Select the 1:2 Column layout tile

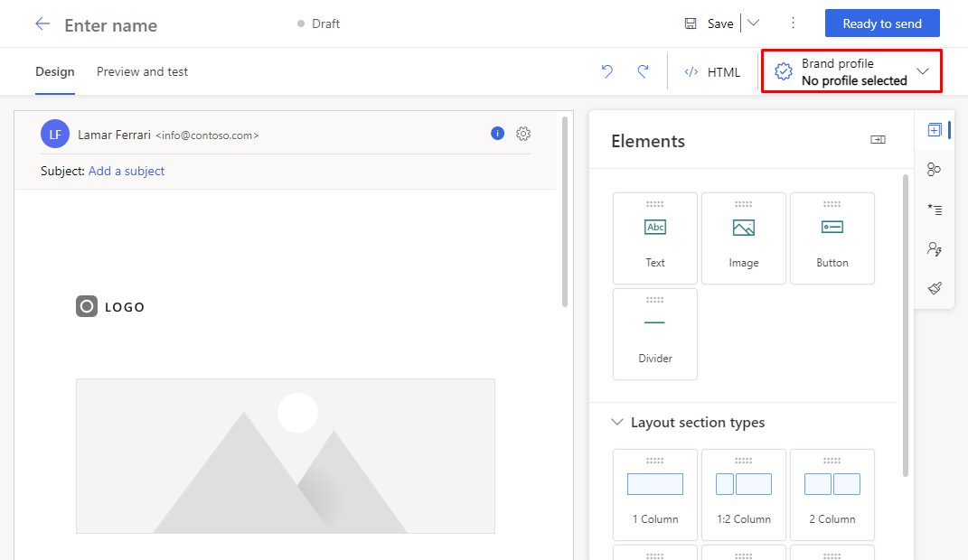[744, 495]
